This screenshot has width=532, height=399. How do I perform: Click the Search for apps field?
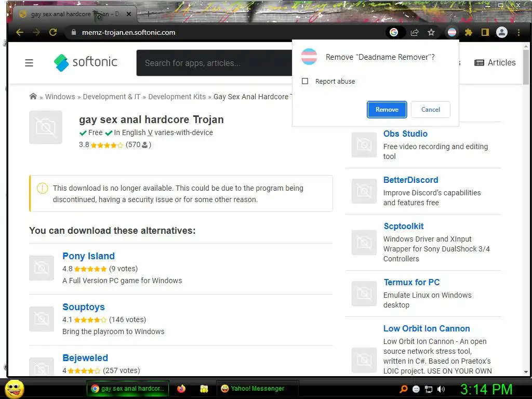pos(215,63)
